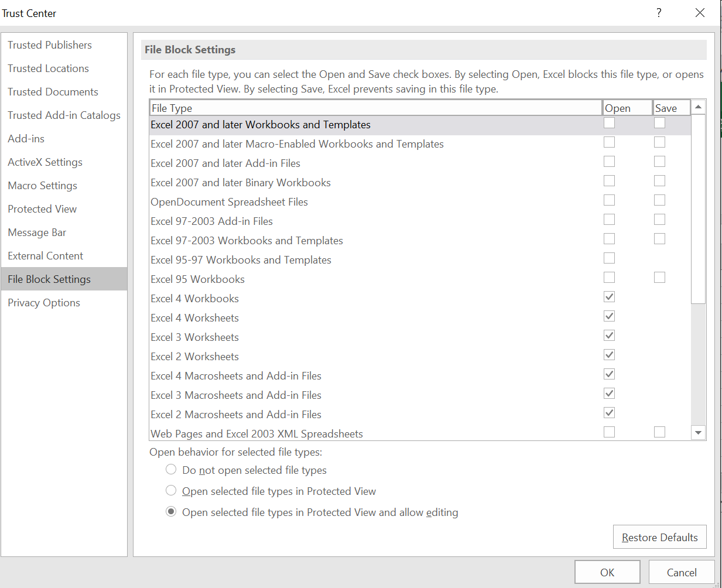Click the Save column header

672,108
